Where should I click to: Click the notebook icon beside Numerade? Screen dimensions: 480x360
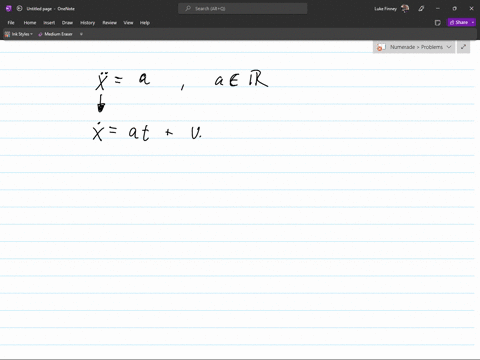point(381,47)
